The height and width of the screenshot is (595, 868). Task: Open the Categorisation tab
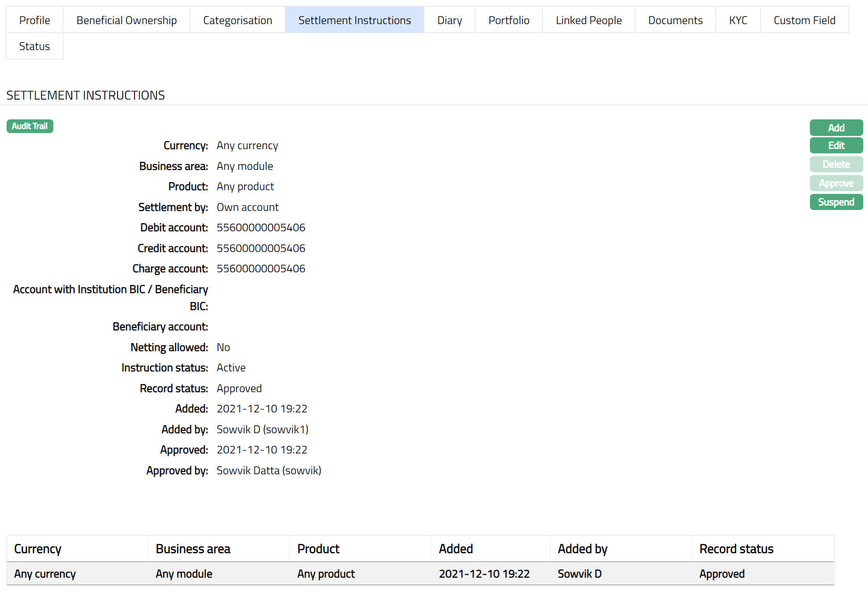237,20
